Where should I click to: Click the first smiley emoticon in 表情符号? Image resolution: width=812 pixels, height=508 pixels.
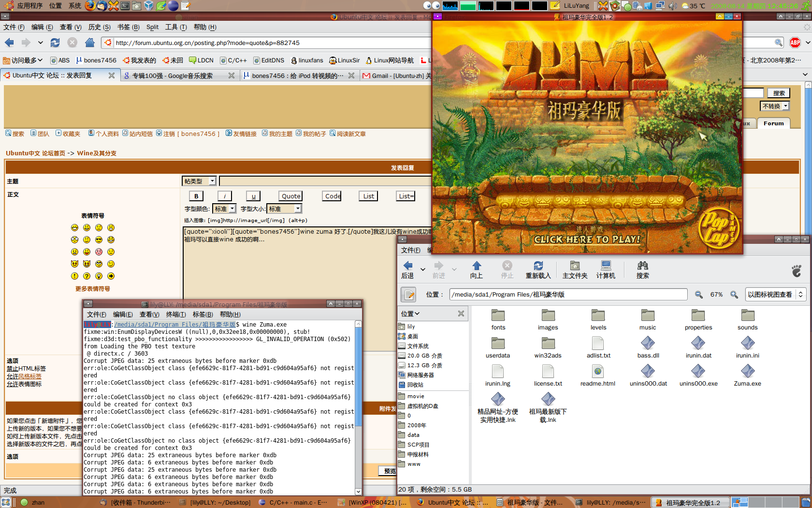(x=74, y=227)
